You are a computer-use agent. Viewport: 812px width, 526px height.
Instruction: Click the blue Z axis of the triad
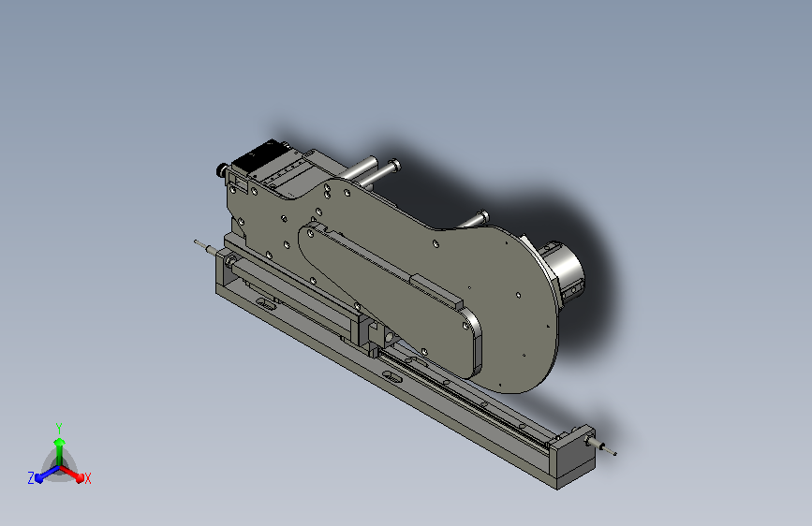point(42,475)
